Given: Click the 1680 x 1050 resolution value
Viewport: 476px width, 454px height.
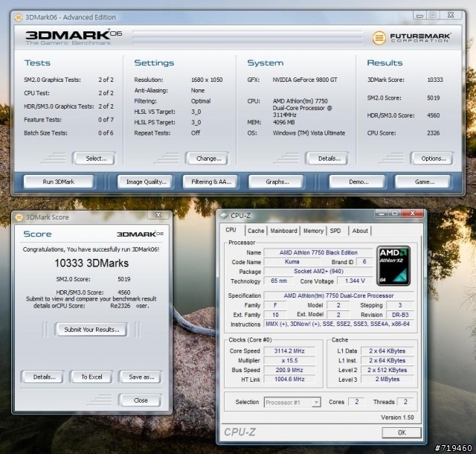Looking at the screenshot, I should pos(207,80).
